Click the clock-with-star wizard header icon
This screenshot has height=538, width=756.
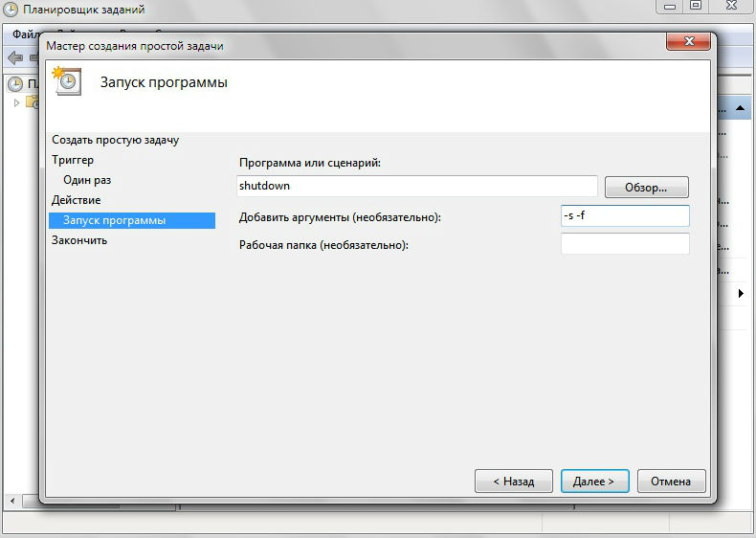(66, 81)
